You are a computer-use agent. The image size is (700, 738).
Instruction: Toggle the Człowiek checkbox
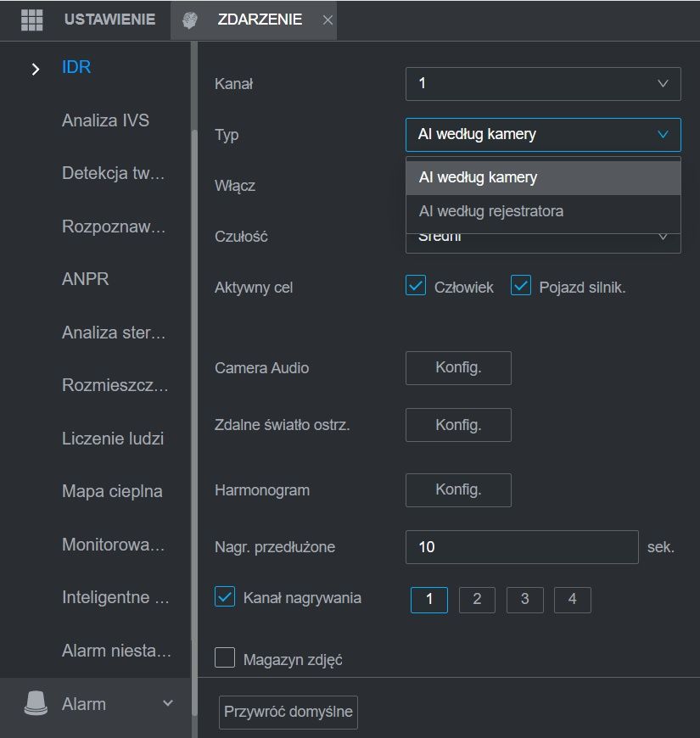tap(416, 286)
